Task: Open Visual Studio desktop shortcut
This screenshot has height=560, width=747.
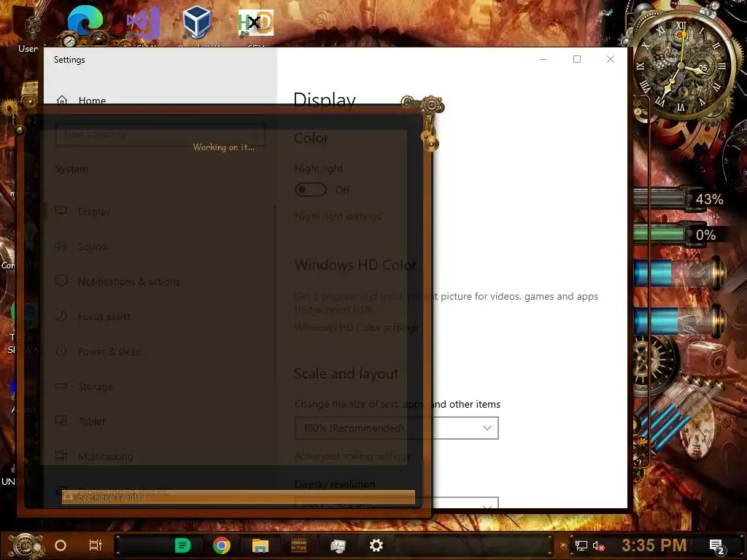Action: (x=143, y=24)
